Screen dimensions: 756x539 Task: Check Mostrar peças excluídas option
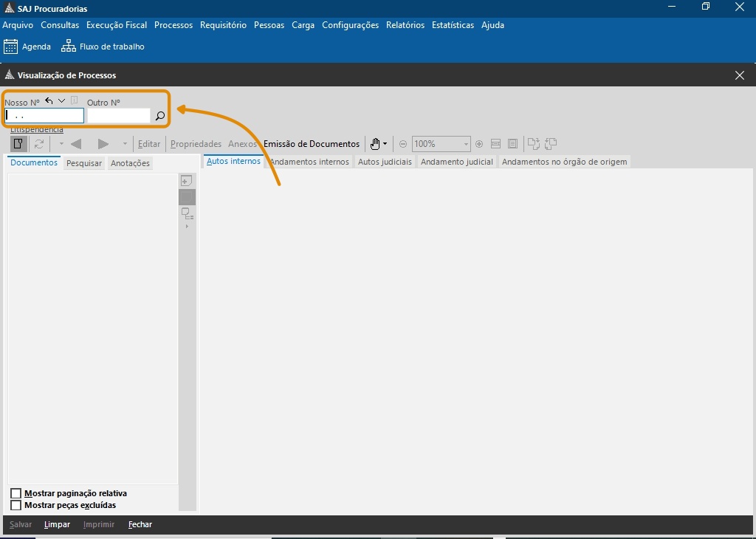pos(16,505)
